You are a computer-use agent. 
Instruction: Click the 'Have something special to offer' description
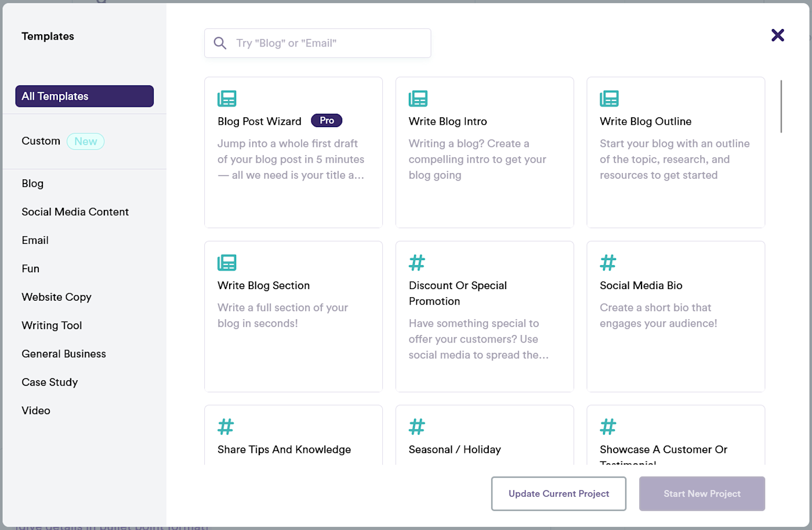(478, 339)
